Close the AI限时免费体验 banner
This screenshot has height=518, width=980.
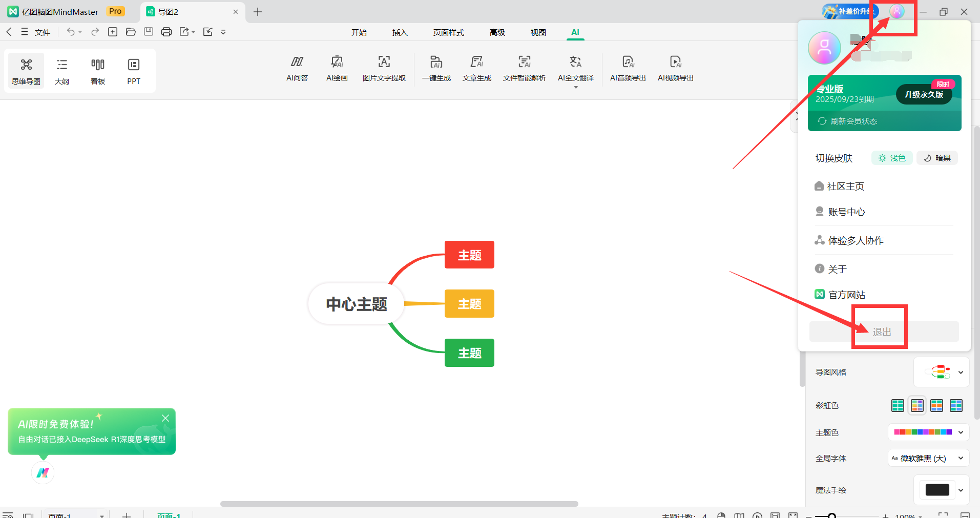[165, 418]
